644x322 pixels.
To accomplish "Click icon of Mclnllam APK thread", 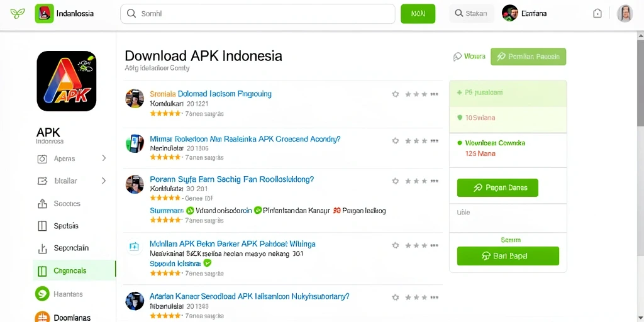I will click(135, 247).
